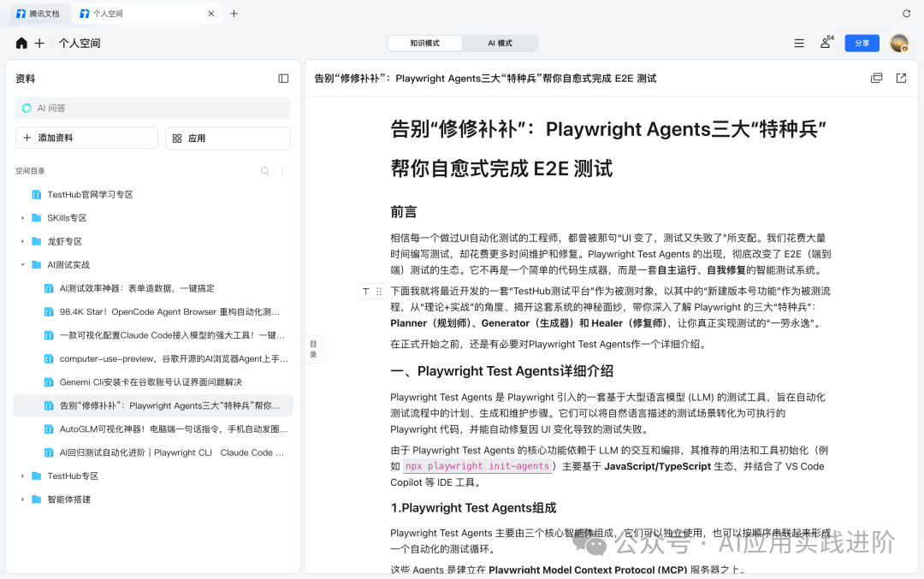924x579 pixels.
Task: Click the 龙虾专区 folder icon
Action: (37, 241)
